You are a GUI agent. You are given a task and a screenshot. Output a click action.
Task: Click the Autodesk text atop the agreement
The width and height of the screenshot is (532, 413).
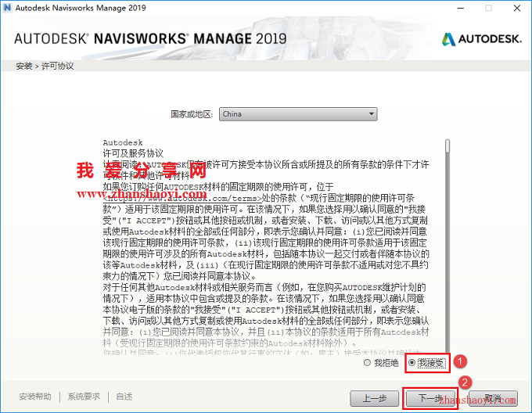pyautogui.click(x=123, y=142)
